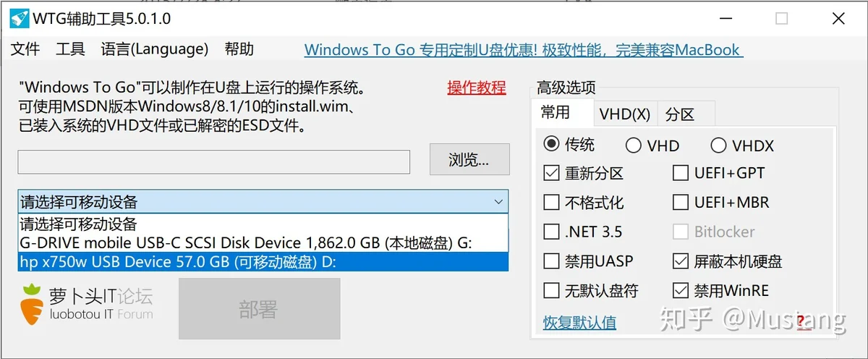The height and width of the screenshot is (359, 868).
Task: Switch to the 分区 tab
Action: [x=680, y=114]
